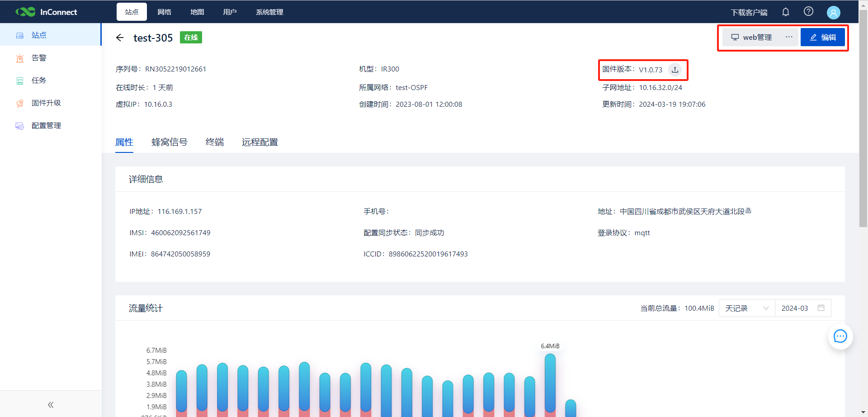The height and width of the screenshot is (417, 868).
Task: Select 告警 in the sidebar
Action: [51, 58]
